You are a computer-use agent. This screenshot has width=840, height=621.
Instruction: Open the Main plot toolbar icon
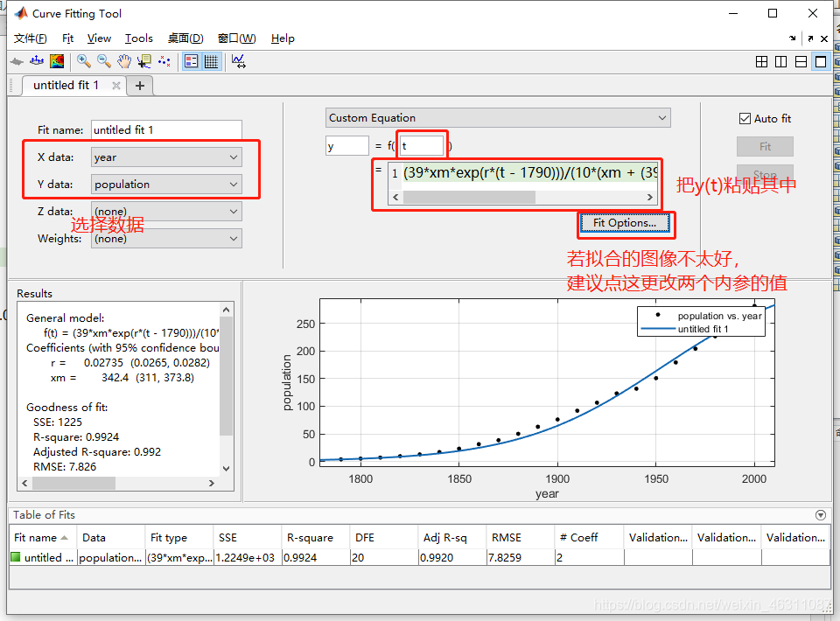pos(17,61)
